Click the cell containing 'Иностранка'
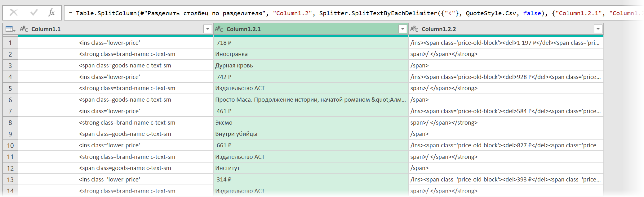 [311, 54]
